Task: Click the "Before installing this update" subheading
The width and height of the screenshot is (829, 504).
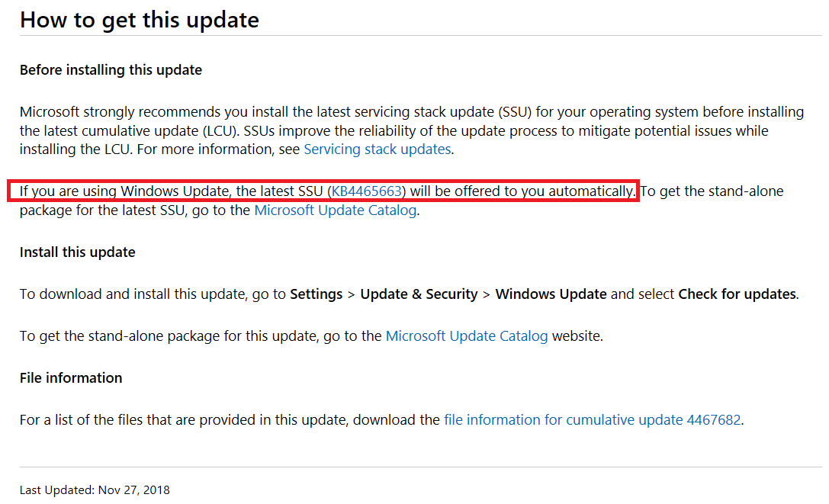Action: (x=111, y=70)
